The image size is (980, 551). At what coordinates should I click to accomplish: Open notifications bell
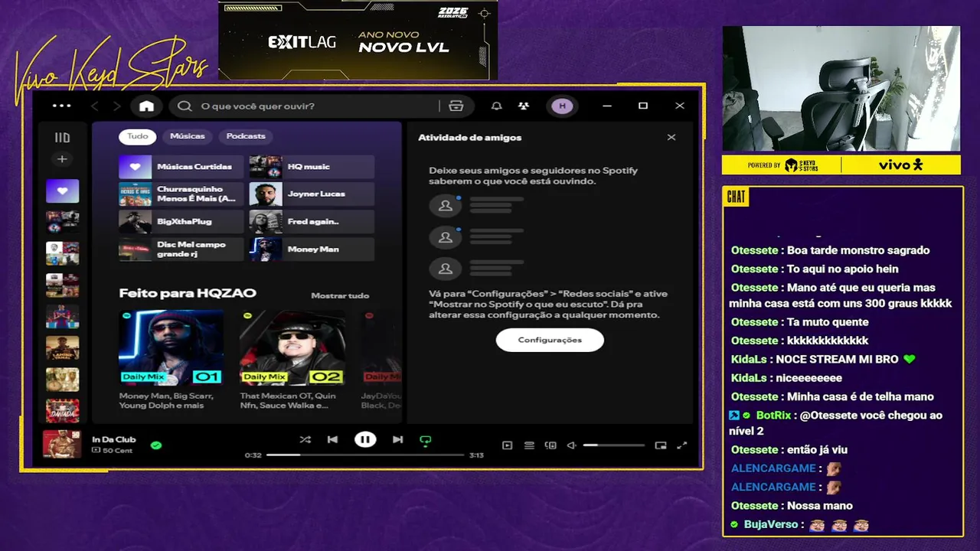(x=497, y=106)
